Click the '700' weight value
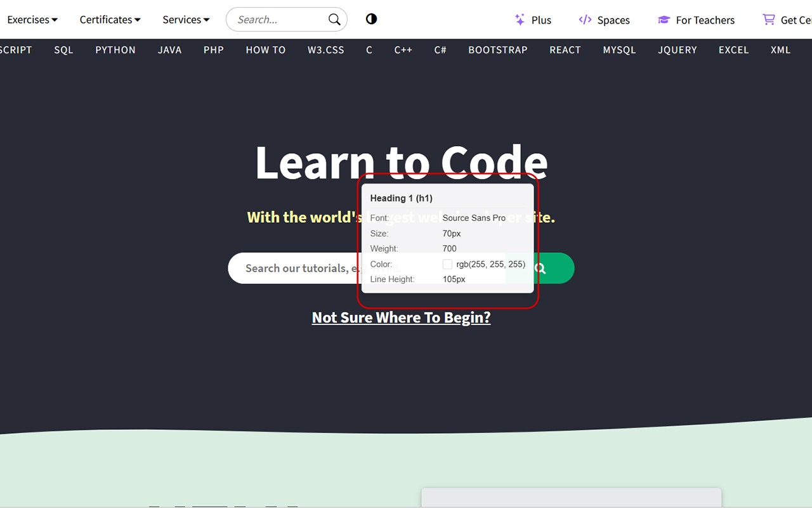 point(450,249)
